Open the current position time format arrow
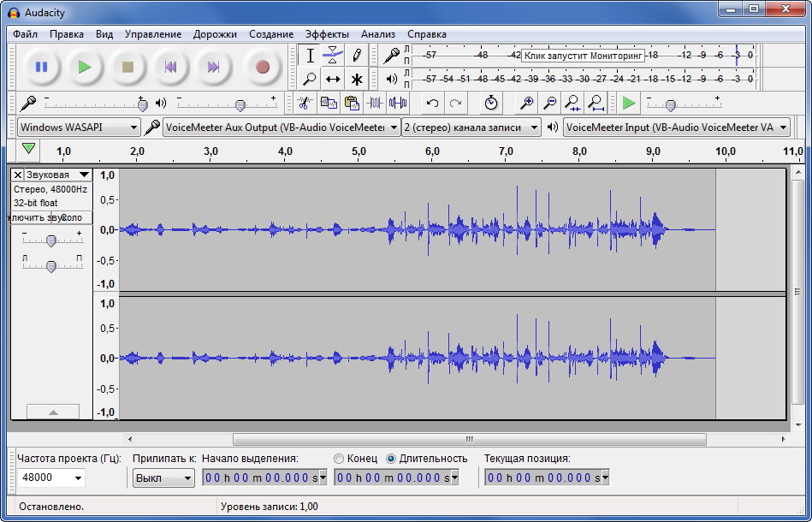 pos(606,478)
